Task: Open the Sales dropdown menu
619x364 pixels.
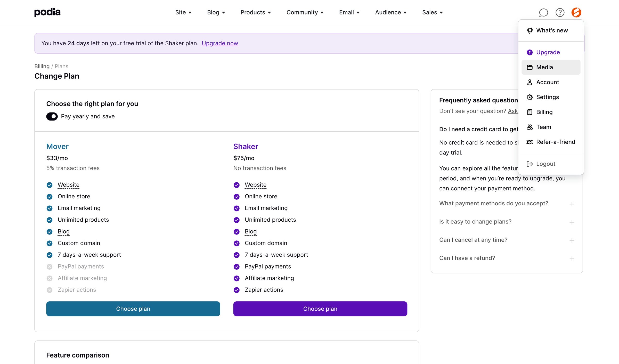Action: point(432,12)
